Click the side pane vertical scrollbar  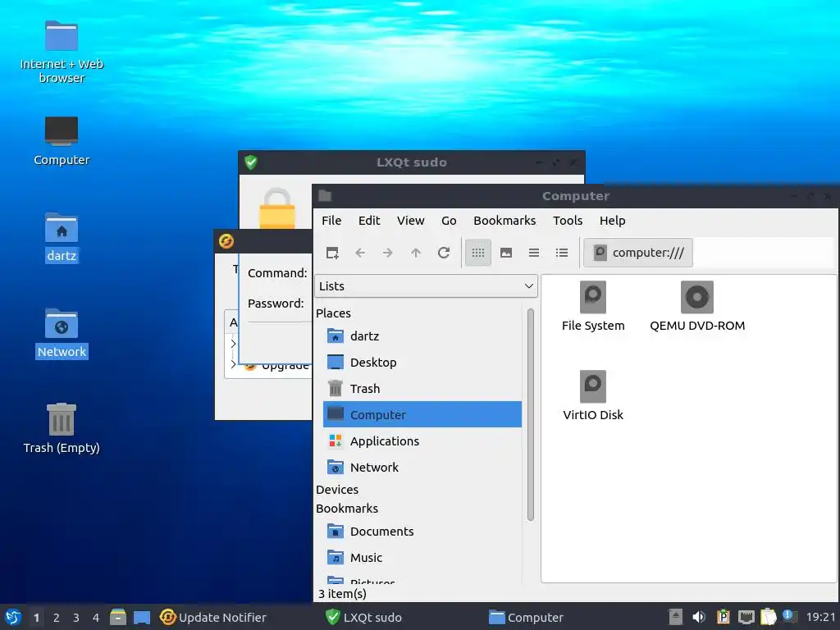point(531,414)
